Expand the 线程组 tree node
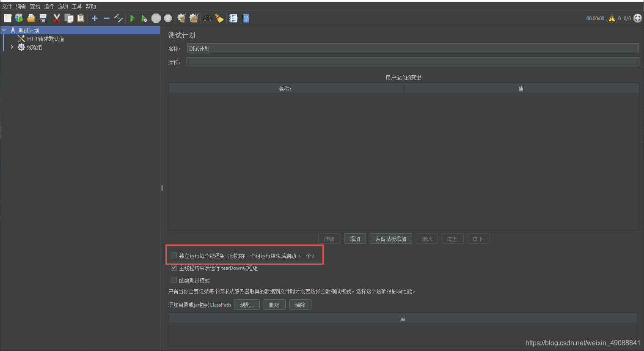 (x=12, y=47)
